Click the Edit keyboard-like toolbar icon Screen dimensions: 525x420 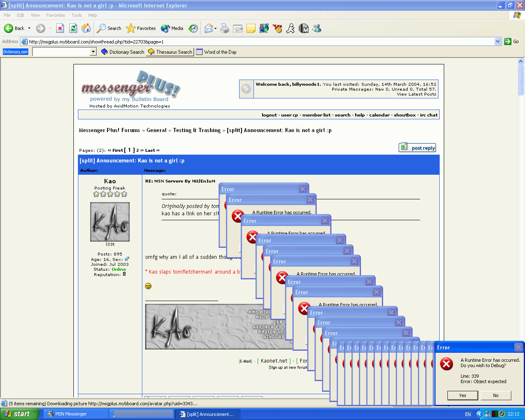pyautogui.click(x=238, y=28)
